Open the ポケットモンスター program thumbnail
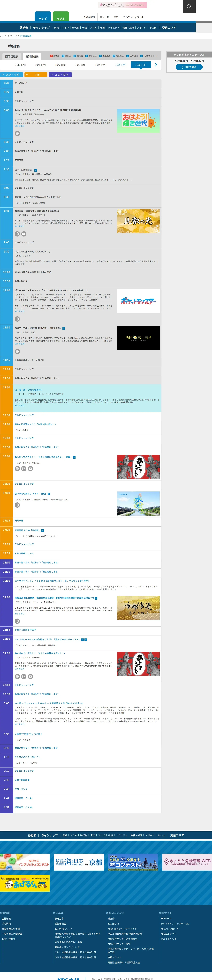The width and height of the screenshot is (212, 980). click(138, 301)
